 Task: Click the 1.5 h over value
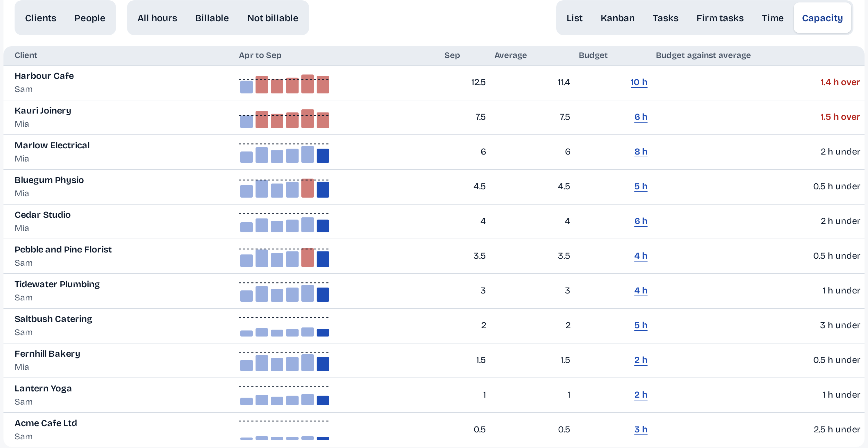point(840,117)
